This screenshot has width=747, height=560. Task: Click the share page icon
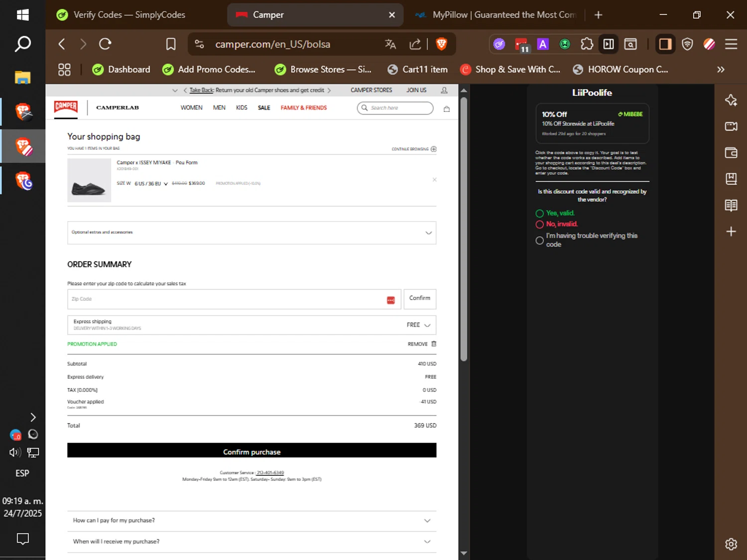[415, 44]
